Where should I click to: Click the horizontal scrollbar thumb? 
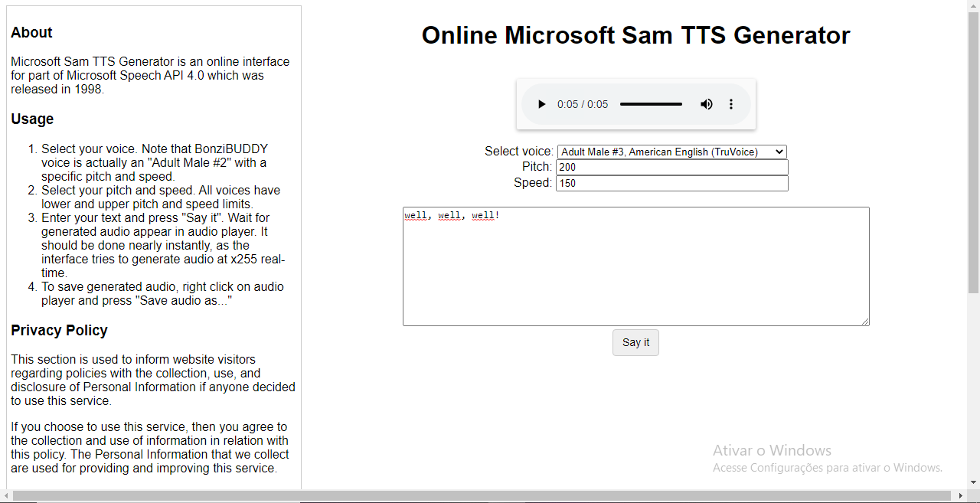click(x=482, y=496)
